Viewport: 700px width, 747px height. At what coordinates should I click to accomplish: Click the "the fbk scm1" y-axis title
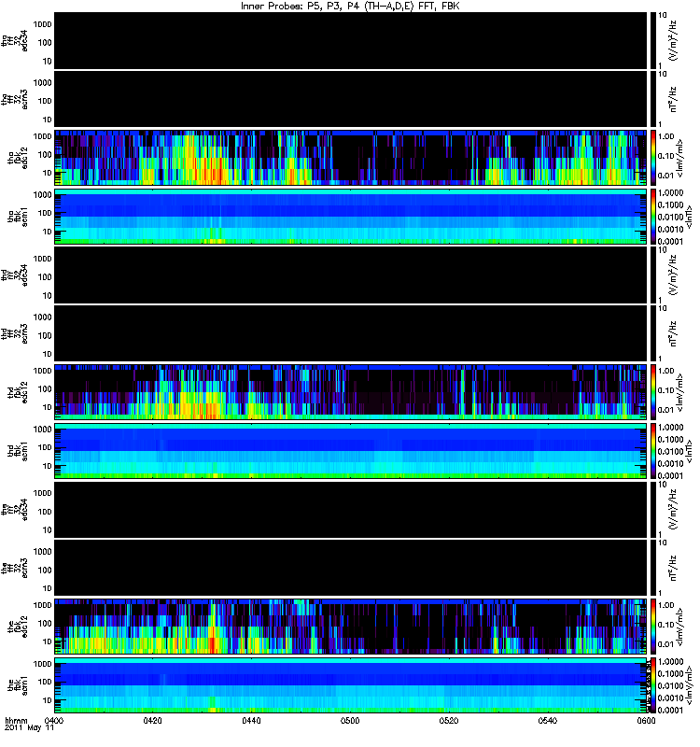point(18,684)
